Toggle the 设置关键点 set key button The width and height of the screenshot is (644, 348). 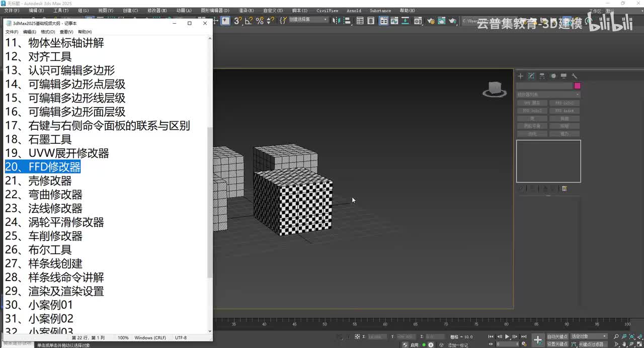click(557, 344)
